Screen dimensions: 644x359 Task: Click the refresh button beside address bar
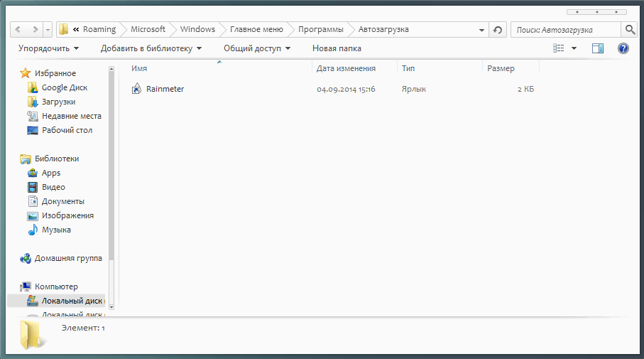click(x=498, y=30)
